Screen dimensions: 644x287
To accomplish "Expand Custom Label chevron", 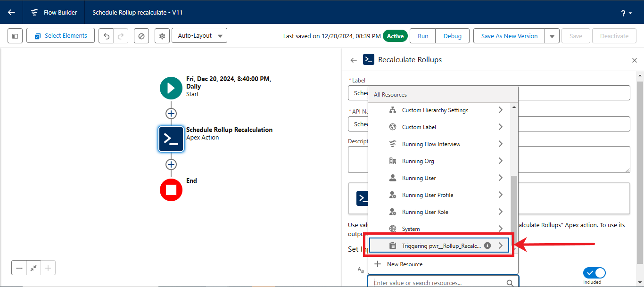I will [500, 127].
